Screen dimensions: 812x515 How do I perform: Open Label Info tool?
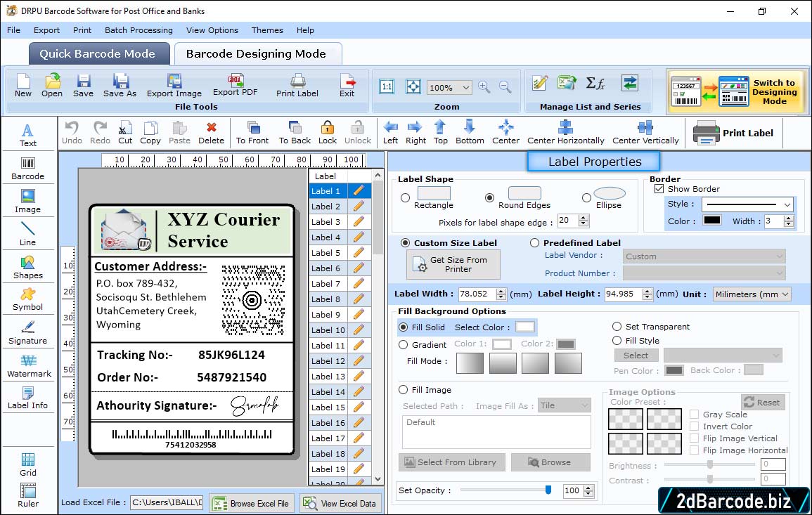click(x=28, y=398)
